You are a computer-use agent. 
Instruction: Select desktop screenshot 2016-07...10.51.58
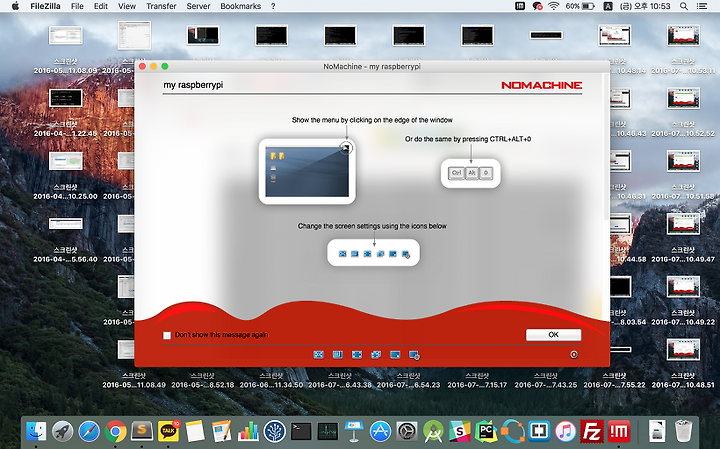point(683,161)
